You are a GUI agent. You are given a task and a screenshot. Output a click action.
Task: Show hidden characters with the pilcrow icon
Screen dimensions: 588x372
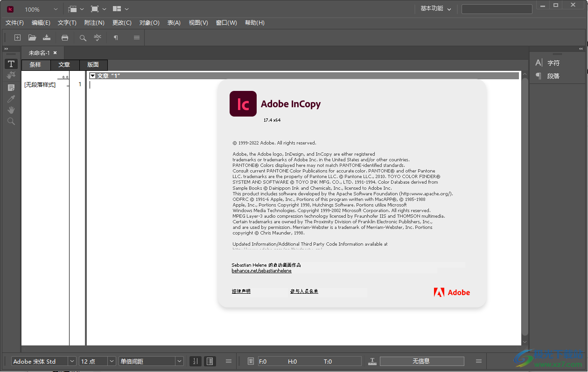pyautogui.click(x=116, y=38)
